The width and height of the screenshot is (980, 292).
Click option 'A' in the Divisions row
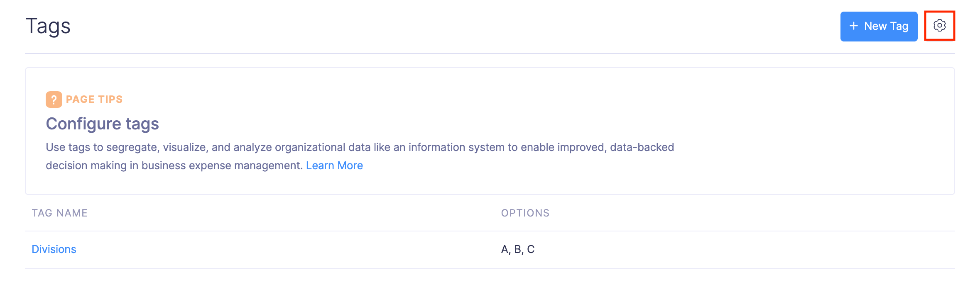coord(505,249)
